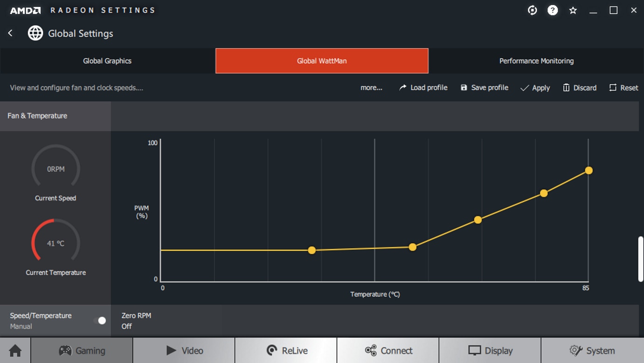Click the vertical scrollbar thumb

[x=641, y=259]
